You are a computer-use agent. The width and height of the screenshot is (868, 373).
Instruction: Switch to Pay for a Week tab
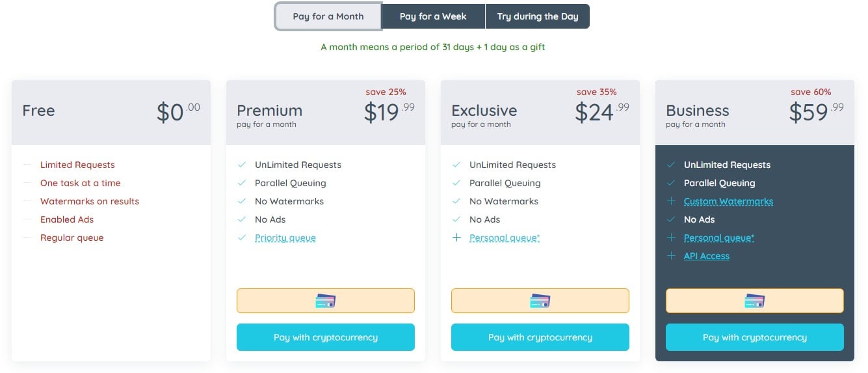(x=432, y=16)
